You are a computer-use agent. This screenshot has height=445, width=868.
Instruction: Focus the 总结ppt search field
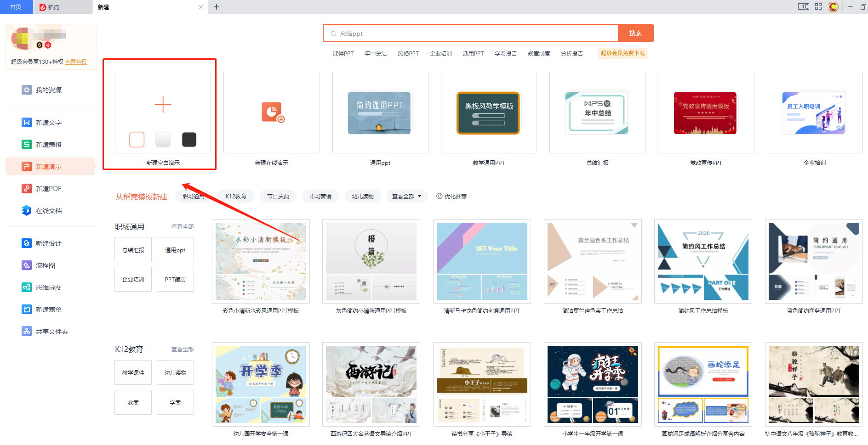click(x=470, y=34)
